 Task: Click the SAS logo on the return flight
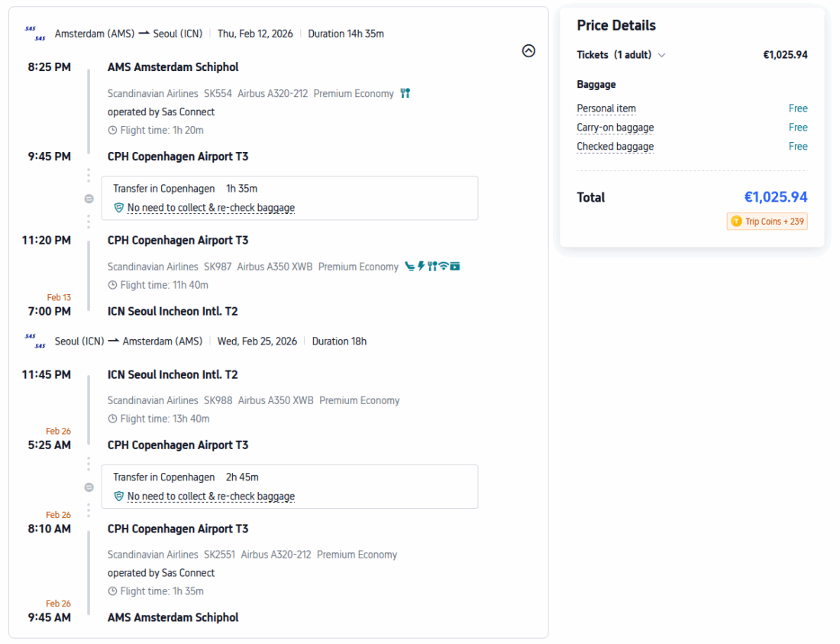[35, 341]
